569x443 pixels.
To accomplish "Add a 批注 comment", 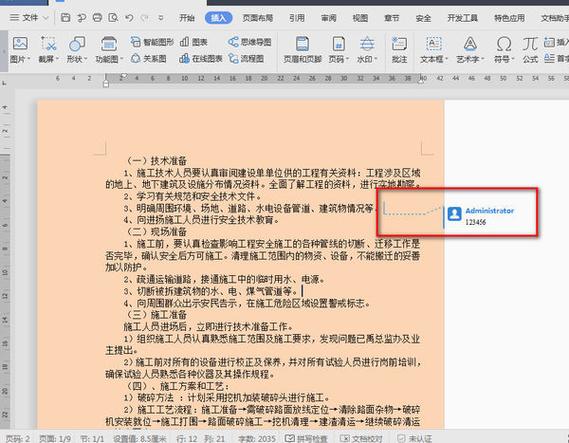I will [399, 50].
